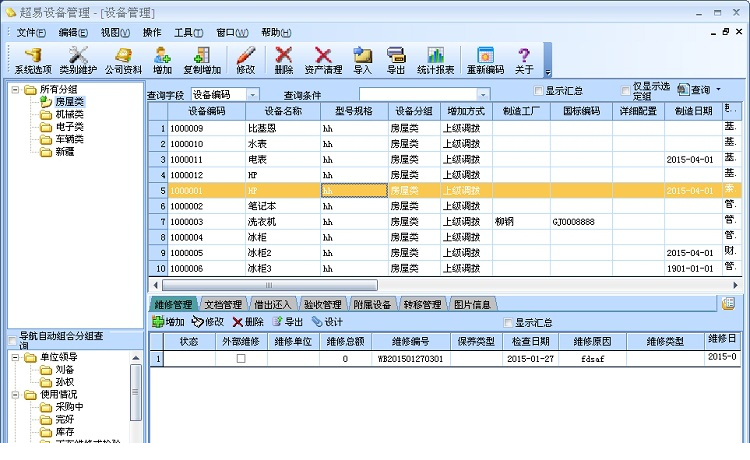Toggle upper 显示汇总 checkbox near query
The image size is (750, 460).
click(538, 91)
